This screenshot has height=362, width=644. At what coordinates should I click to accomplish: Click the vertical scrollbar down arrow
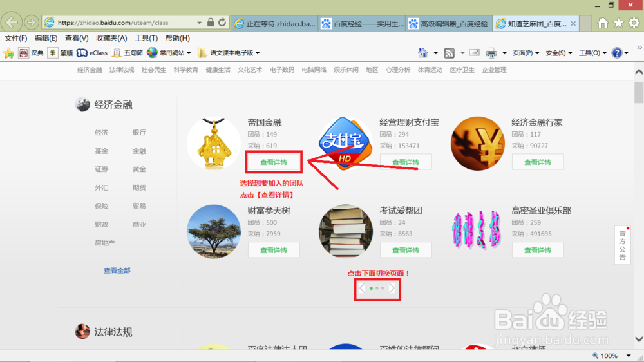639,339
